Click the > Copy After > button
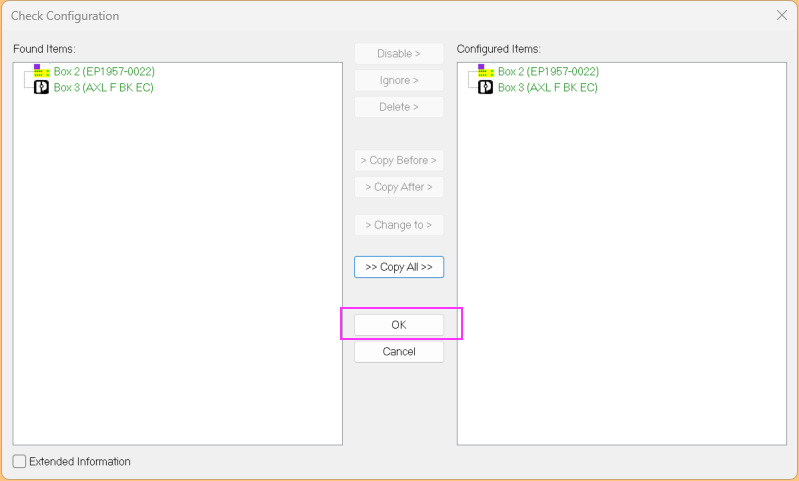Viewport: 799px width, 481px height. 399,187
